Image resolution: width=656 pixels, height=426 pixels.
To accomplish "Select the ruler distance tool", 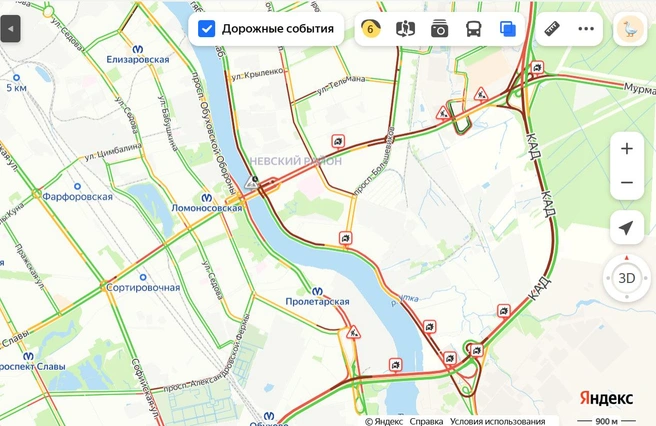I will click(552, 28).
